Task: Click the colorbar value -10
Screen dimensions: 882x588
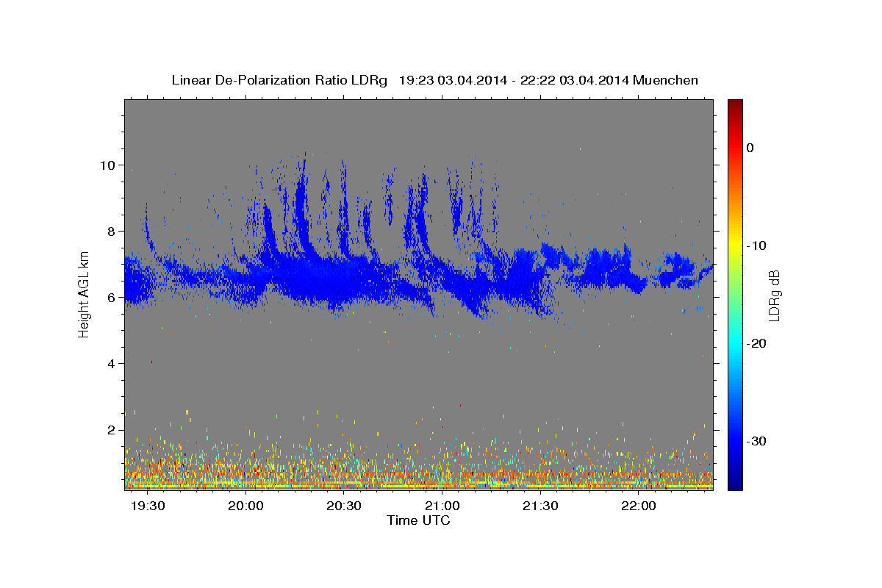Action: pos(756,245)
